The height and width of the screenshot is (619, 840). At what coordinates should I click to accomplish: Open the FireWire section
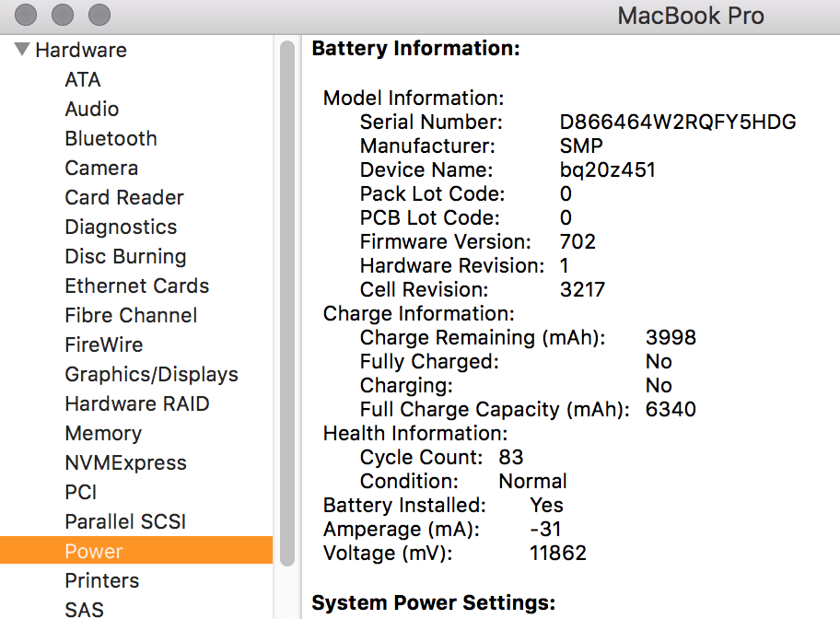click(x=101, y=345)
